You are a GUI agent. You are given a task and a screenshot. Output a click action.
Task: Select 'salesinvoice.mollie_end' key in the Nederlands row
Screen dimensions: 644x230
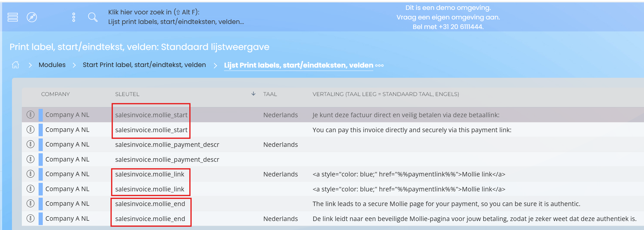click(x=150, y=219)
